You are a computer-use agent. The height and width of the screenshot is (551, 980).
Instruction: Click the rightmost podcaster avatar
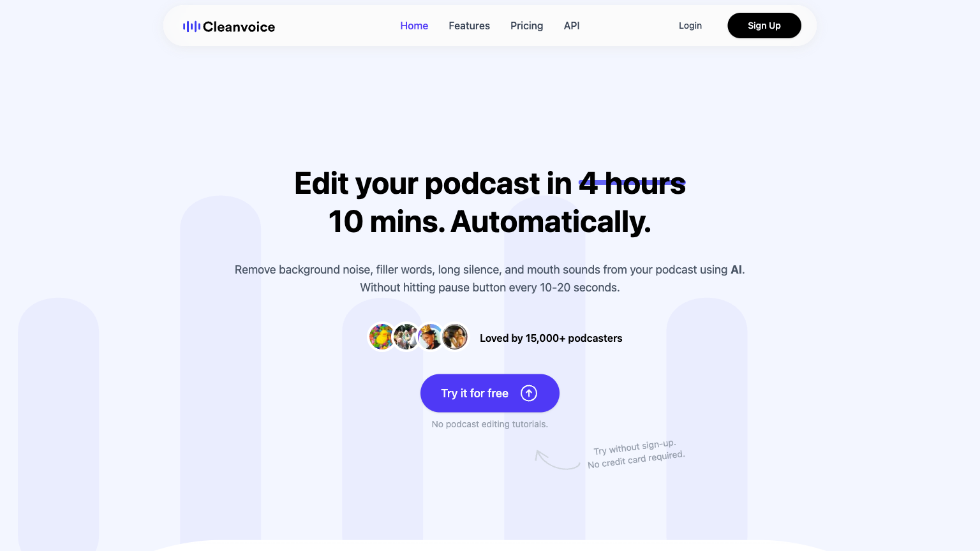tap(454, 337)
